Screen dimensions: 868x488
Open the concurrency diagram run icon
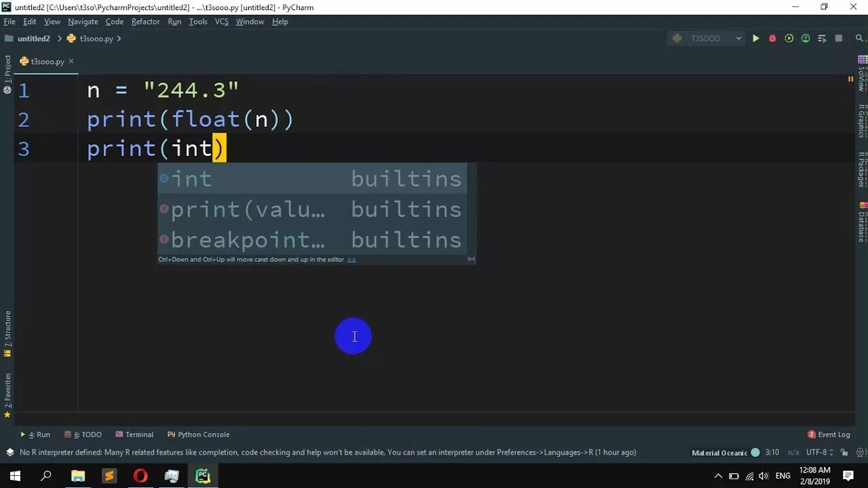point(822,39)
